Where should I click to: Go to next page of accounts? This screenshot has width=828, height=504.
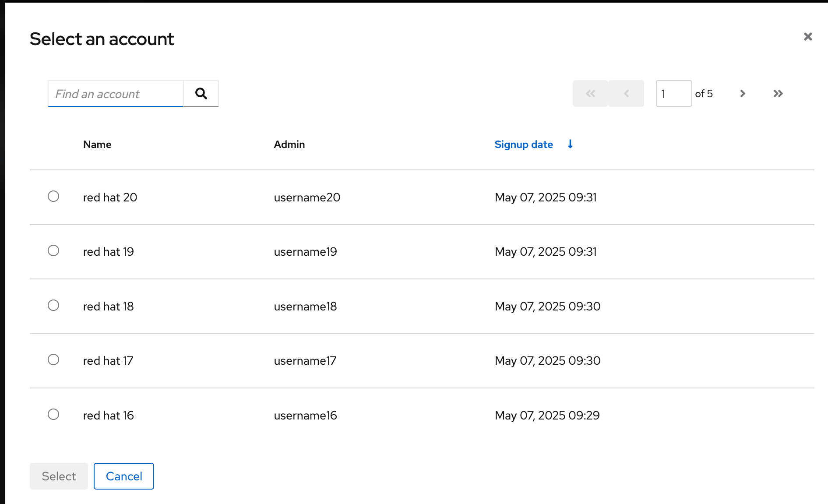pos(742,93)
